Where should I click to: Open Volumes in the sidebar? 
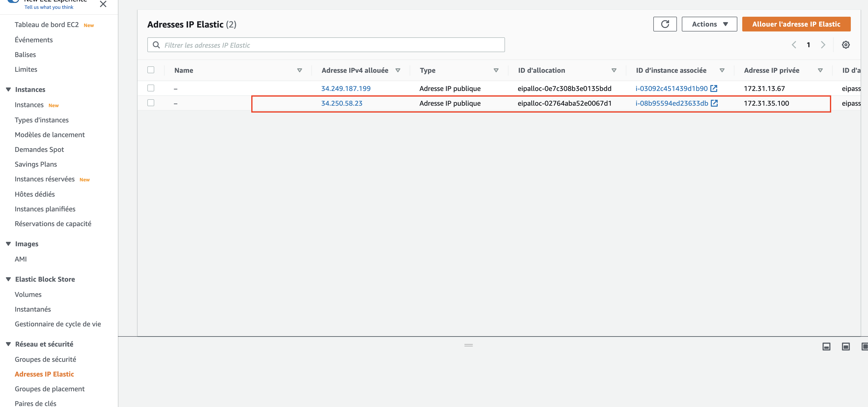(28, 294)
